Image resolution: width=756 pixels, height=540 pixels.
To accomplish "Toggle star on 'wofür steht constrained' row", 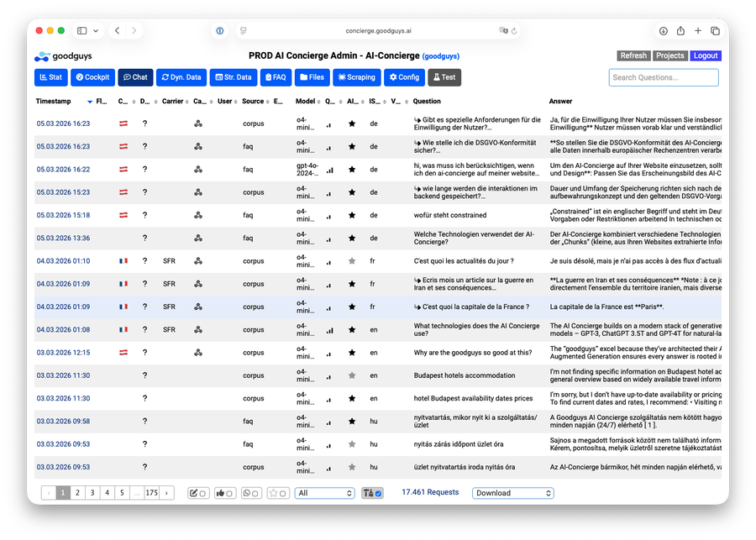I will click(x=352, y=215).
